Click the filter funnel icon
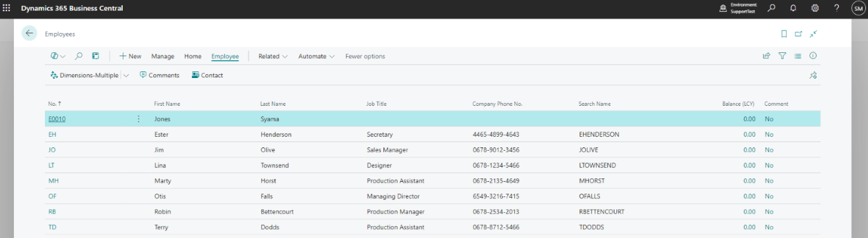 [782, 56]
